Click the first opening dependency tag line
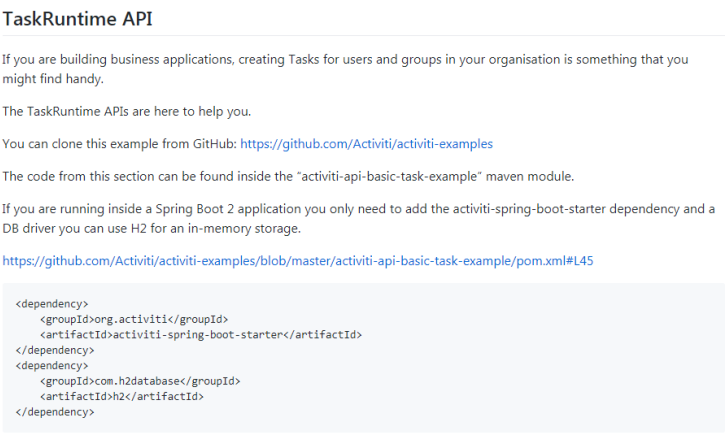The width and height of the screenshot is (727, 439). 52,304
